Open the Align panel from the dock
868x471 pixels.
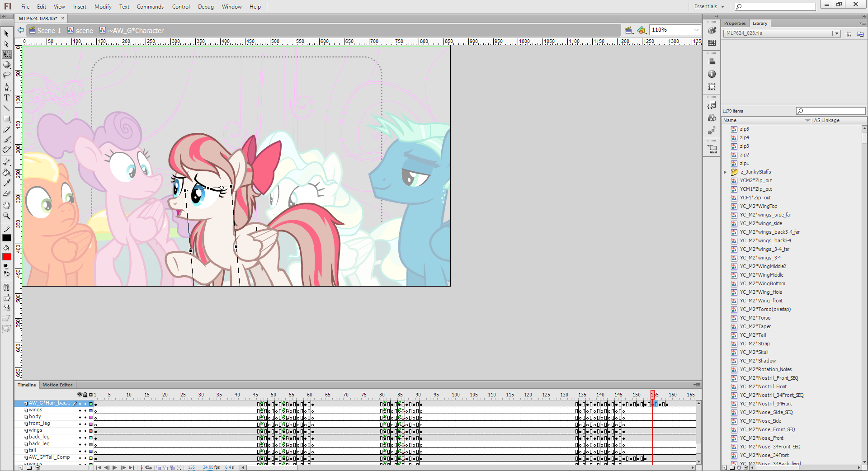[712, 61]
